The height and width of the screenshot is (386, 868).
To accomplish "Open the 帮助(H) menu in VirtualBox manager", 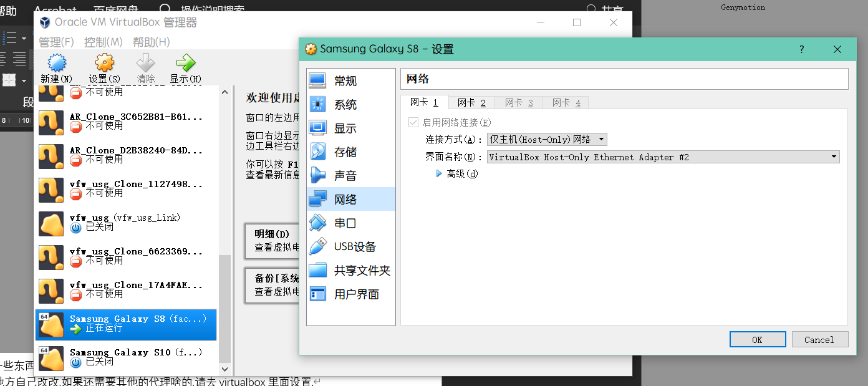I will pyautogui.click(x=151, y=42).
